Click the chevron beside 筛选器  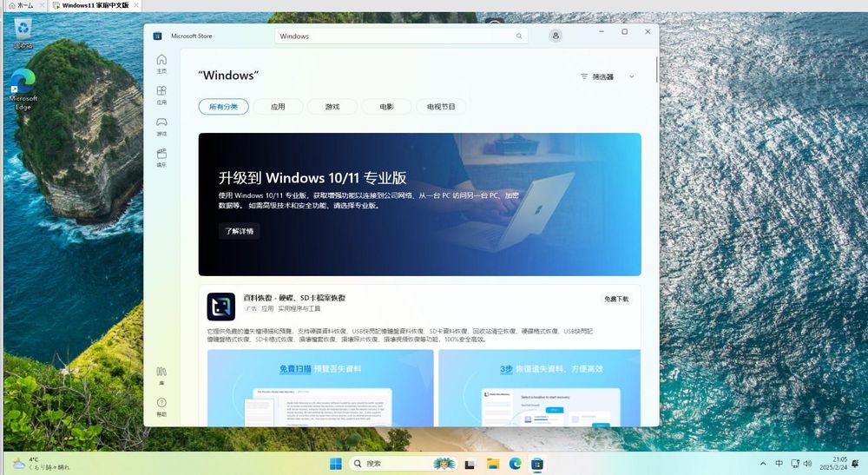click(632, 77)
